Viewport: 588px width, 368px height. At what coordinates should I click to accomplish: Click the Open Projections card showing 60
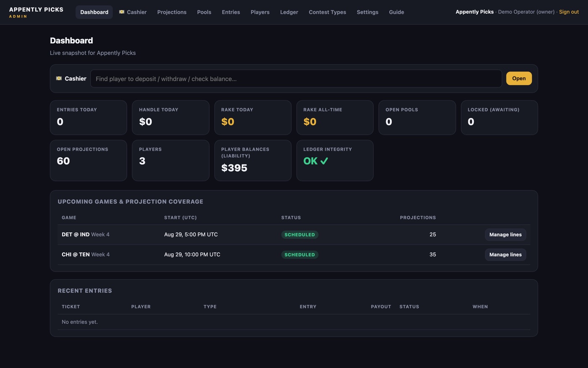click(88, 161)
